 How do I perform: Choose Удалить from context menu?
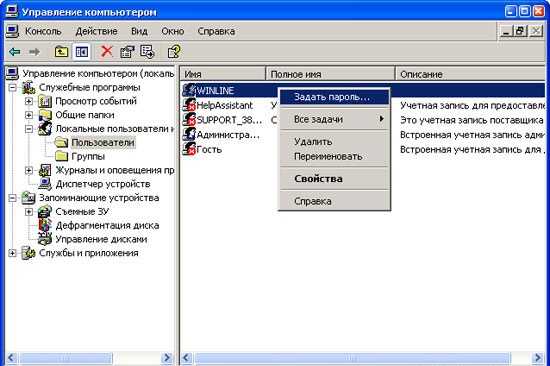(334, 142)
